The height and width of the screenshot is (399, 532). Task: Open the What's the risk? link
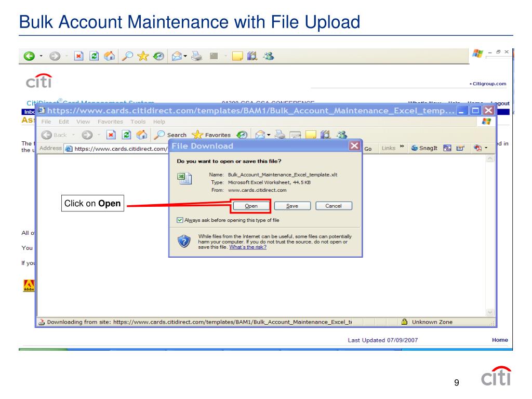tap(248, 247)
